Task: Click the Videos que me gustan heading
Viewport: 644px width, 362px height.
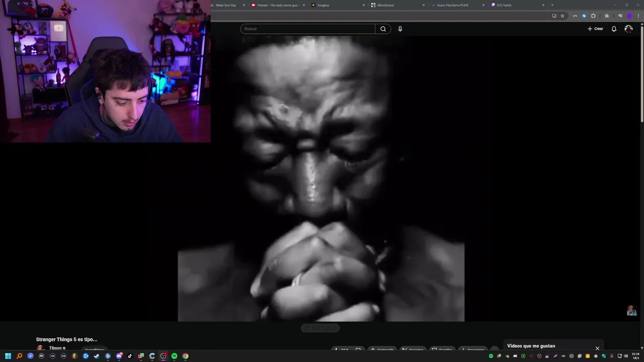Action: tap(531, 346)
